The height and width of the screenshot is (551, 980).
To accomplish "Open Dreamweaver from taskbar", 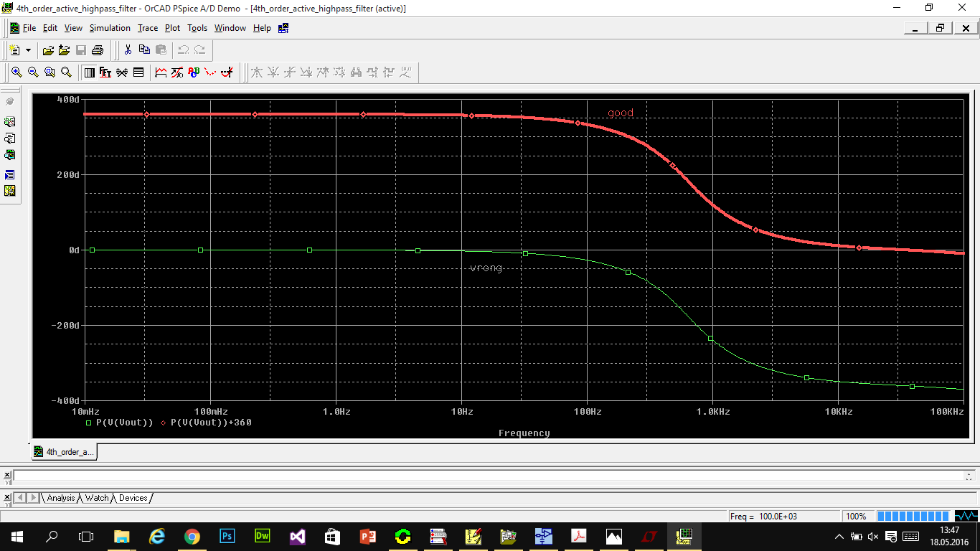I will coord(262,536).
